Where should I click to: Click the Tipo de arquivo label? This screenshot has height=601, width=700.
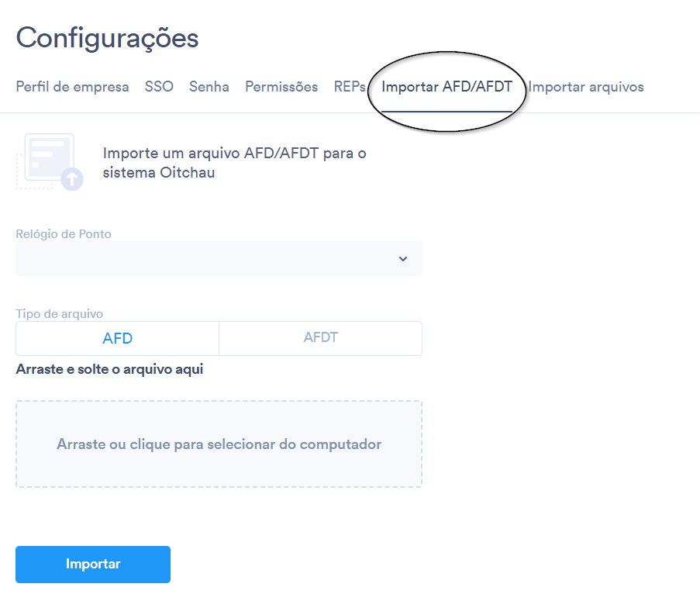tap(60, 313)
